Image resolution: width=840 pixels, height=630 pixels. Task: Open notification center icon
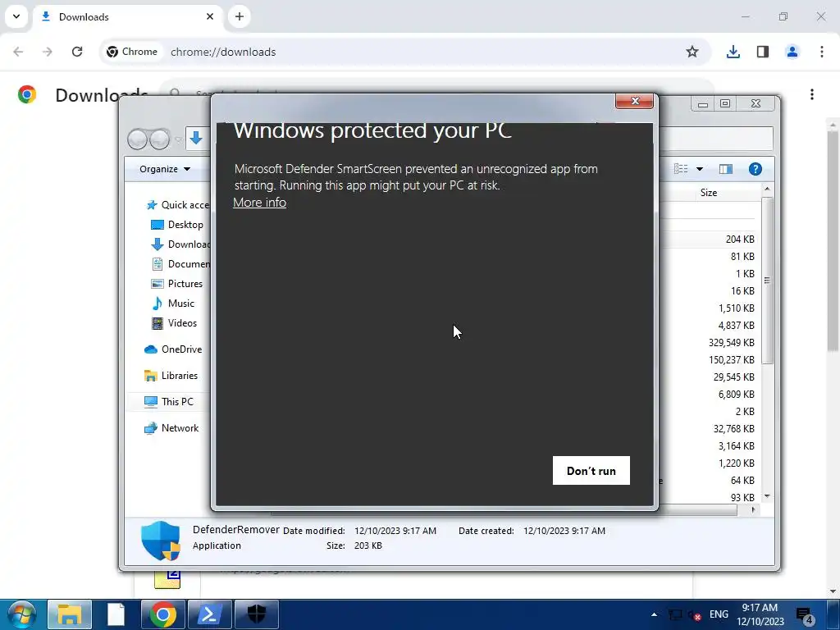[804, 615]
